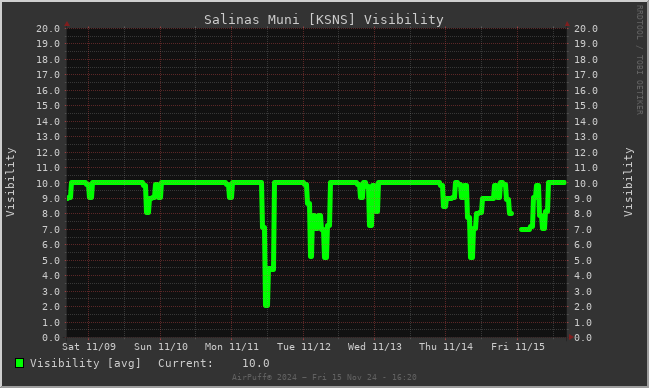Click the Sat 11/09 date label
This screenshot has width=649, height=388.
point(89,347)
